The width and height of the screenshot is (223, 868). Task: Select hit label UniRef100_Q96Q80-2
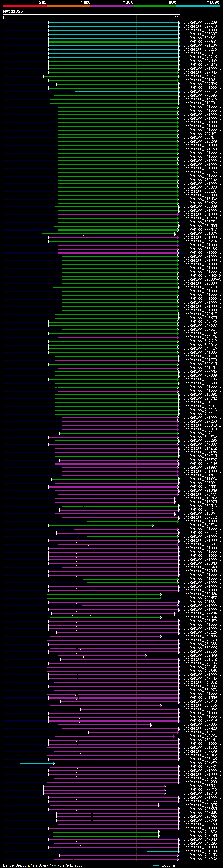[x=202, y=276]
